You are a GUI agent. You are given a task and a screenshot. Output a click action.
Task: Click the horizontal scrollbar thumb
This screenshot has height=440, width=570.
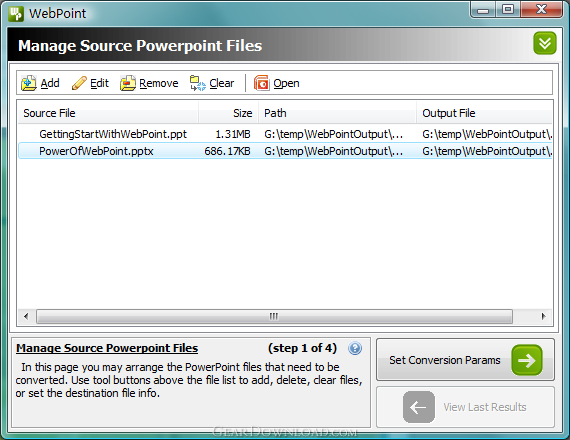point(274,316)
